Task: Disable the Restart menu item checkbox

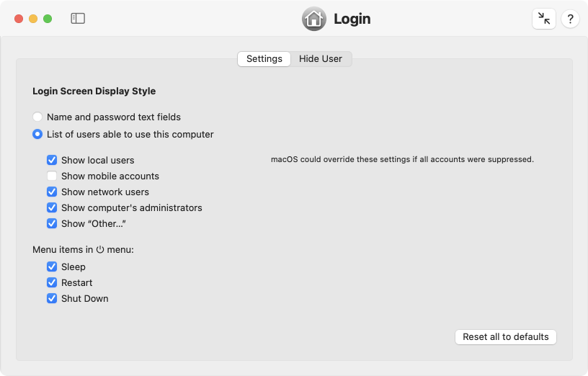Action: click(52, 282)
